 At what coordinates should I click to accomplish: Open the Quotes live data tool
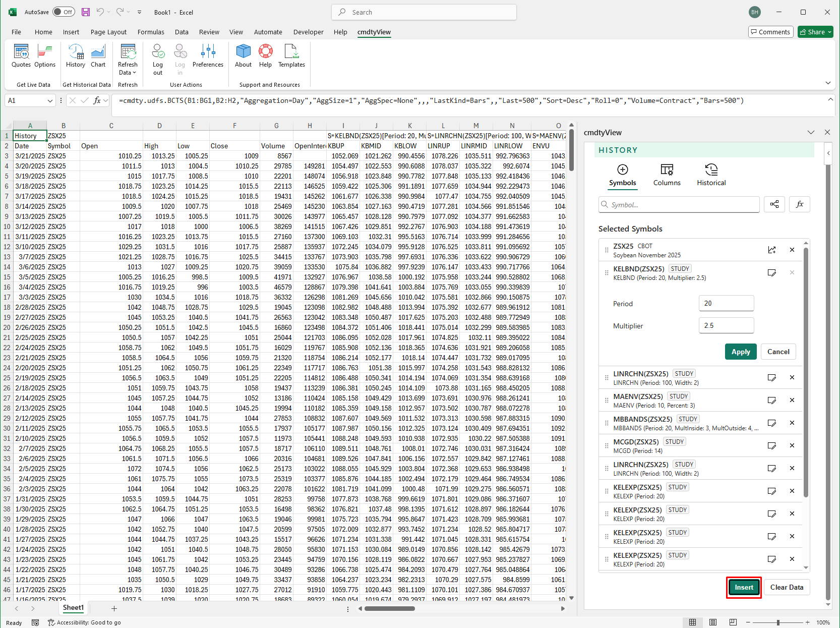[21, 55]
